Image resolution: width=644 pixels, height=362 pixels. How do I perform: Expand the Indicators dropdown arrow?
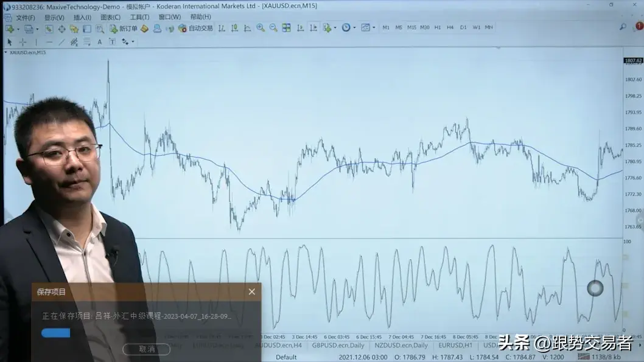click(335, 28)
